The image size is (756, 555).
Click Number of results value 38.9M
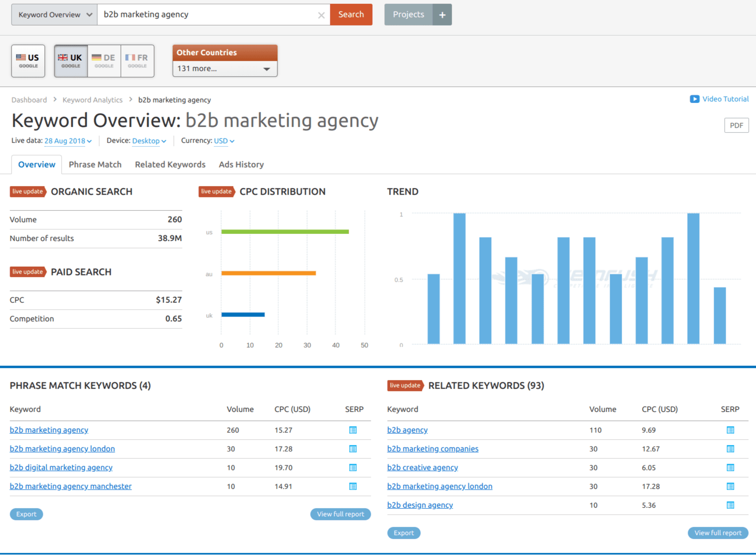coord(170,238)
